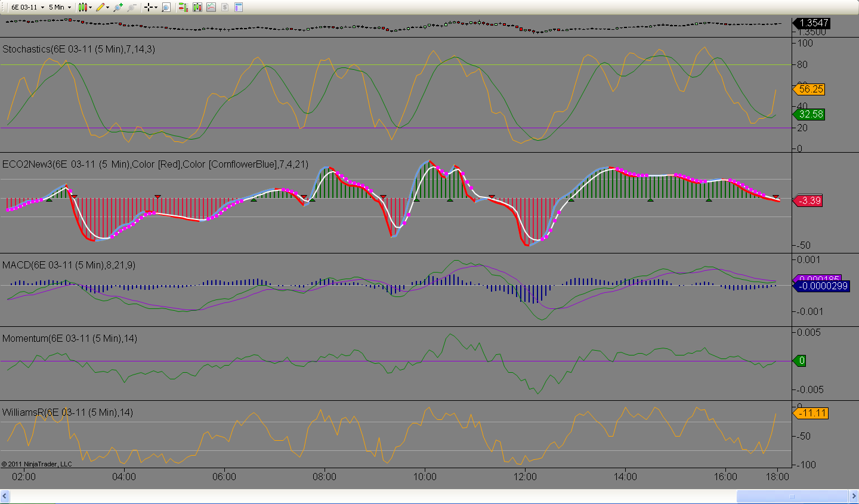This screenshot has height=504, width=859.
Task: Click the -0.001 level on MACD scale
Action: pyautogui.click(x=809, y=311)
